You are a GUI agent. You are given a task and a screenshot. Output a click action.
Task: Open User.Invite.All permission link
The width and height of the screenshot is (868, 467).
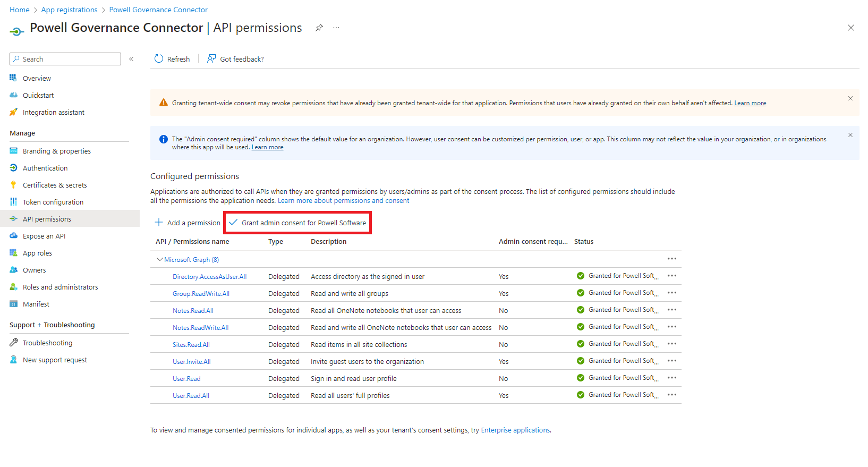point(191,362)
